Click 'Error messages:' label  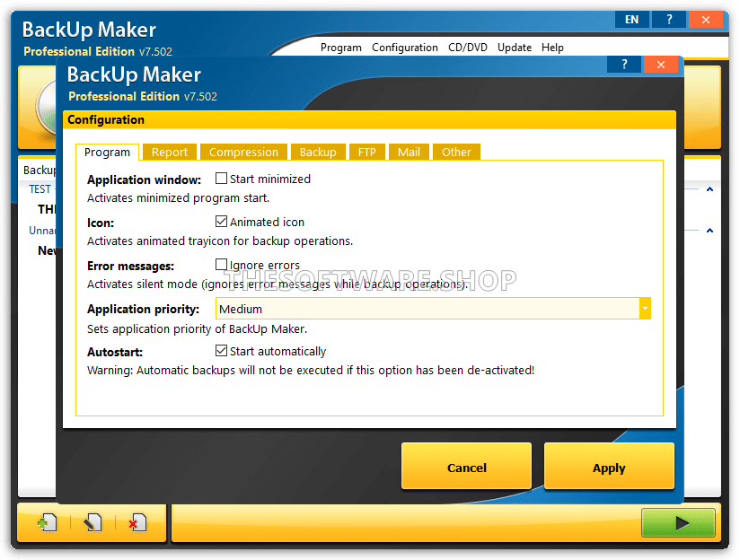tap(131, 266)
